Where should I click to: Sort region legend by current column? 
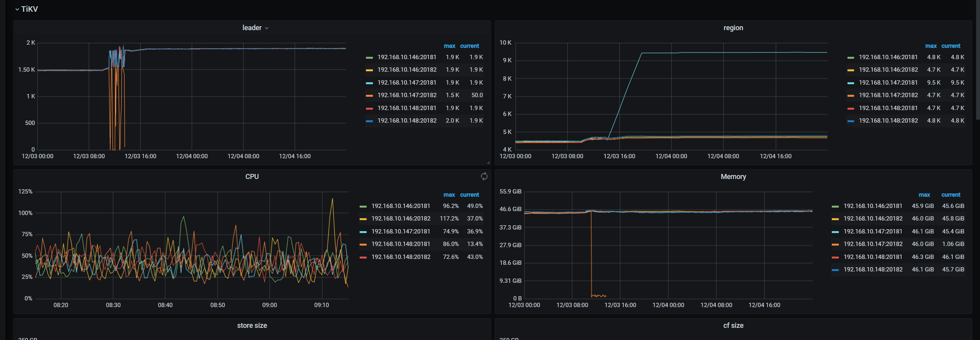pos(951,46)
